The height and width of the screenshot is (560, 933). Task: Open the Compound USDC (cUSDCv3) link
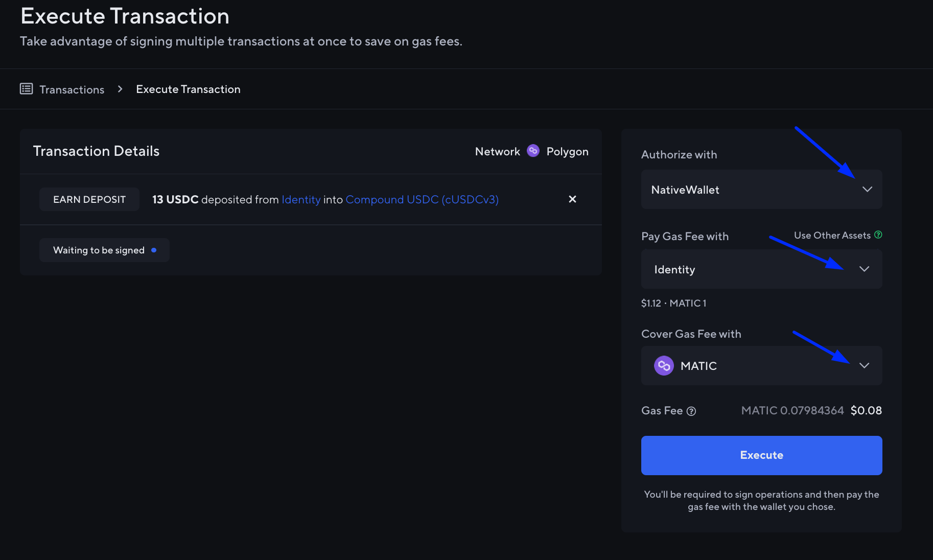click(x=422, y=199)
